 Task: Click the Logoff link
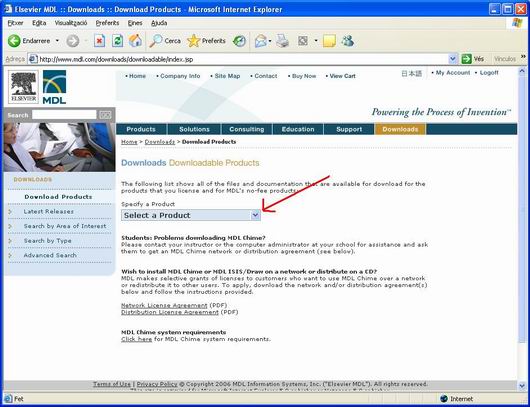[x=489, y=73]
